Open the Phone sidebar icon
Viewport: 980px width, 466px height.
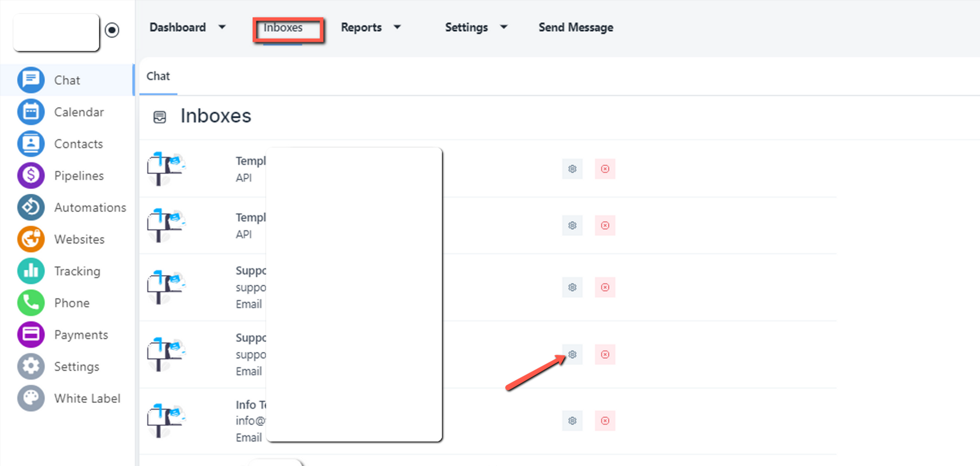click(x=31, y=303)
